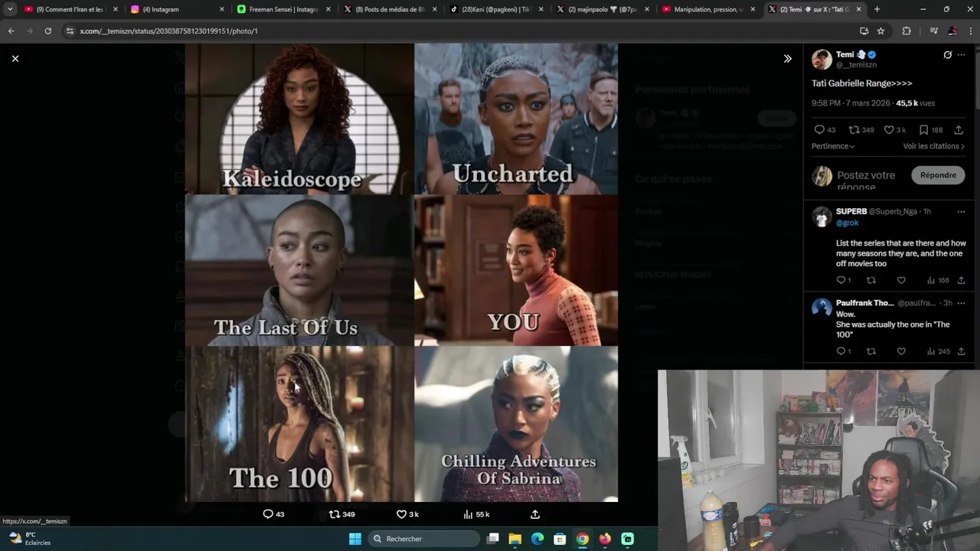The image size is (980, 551).
Task: Repost SUPERB's comment
Action: click(x=871, y=280)
